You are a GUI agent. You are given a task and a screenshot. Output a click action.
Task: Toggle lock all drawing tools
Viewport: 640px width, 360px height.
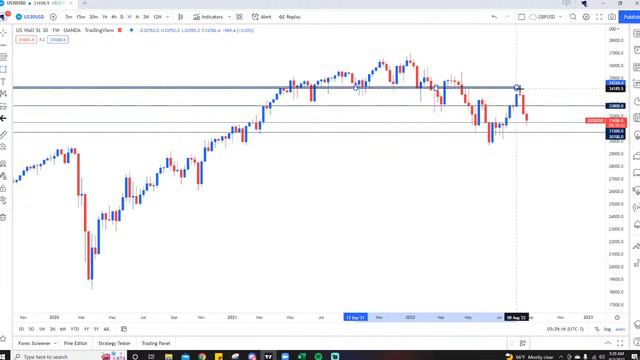pyautogui.click(x=3, y=189)
